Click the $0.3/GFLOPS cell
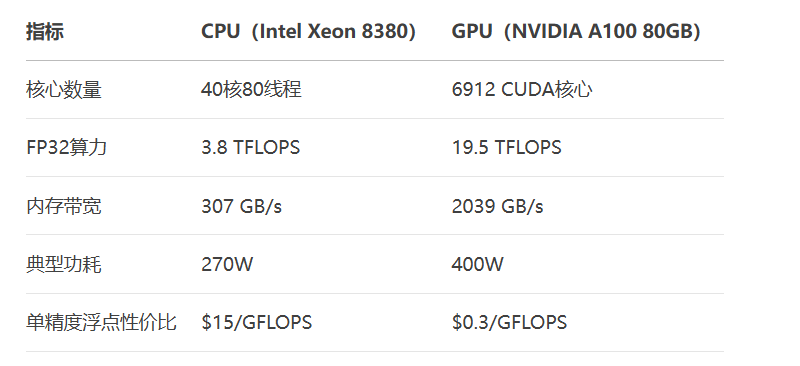 coord(509,323)
